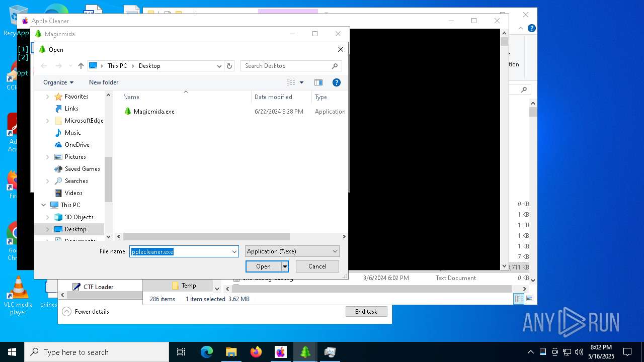Click the network tray icon
The height and width of the screenshot is (362, 644).
click(x=567, y=352)
